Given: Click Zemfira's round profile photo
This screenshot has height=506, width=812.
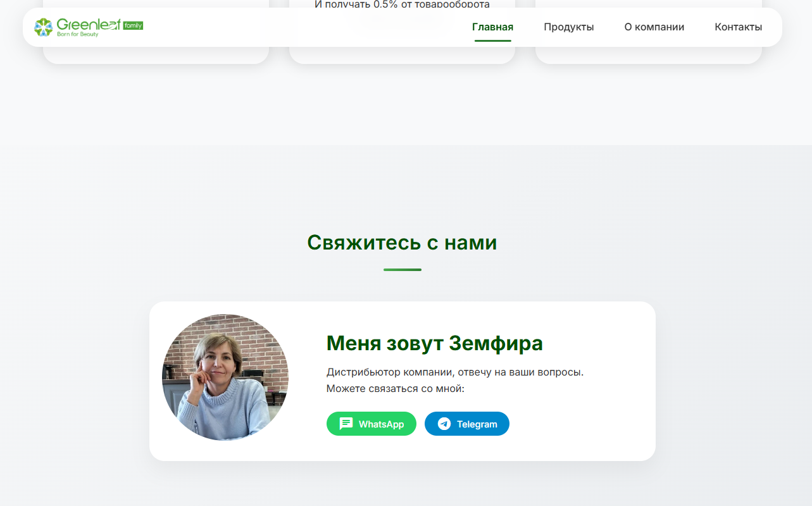Looking at the screenshot, I should click(x=225, y=377).
